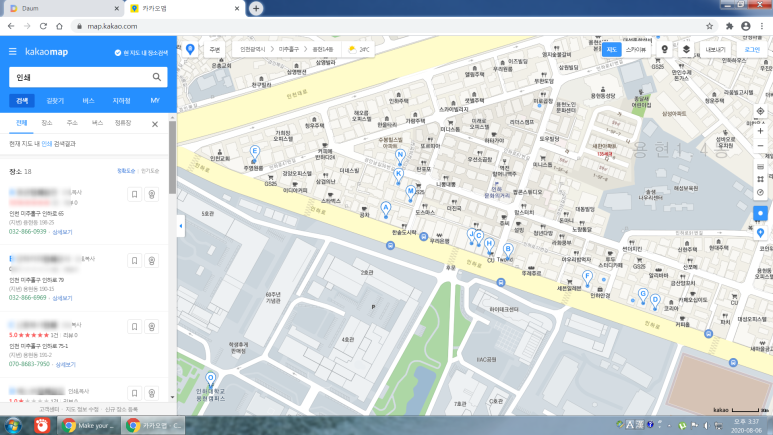Open 'Make your...' Chrome taskbar window

pyautogui.click(x=89, y=425)
